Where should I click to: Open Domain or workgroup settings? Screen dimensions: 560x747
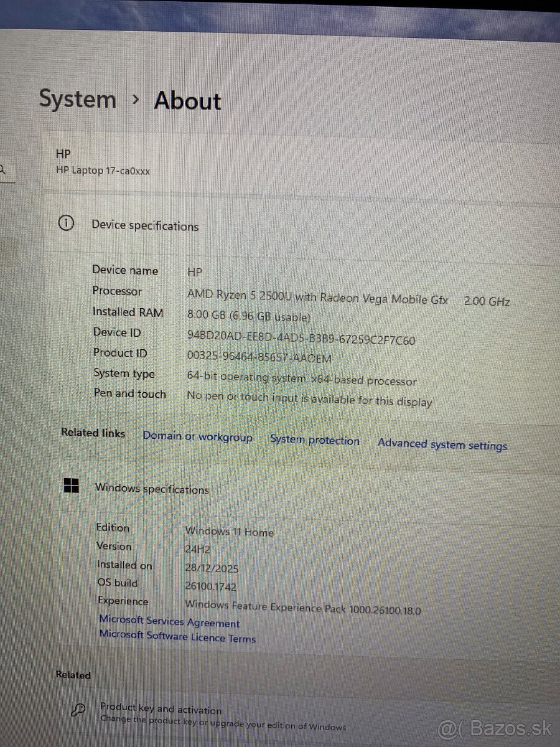[x=197, y=437]
